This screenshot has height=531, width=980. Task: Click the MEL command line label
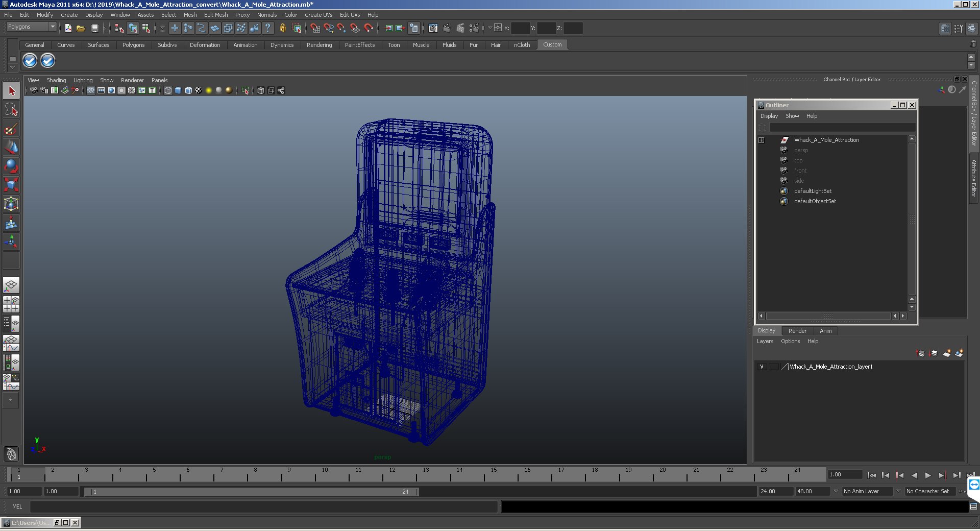[17, 506]
